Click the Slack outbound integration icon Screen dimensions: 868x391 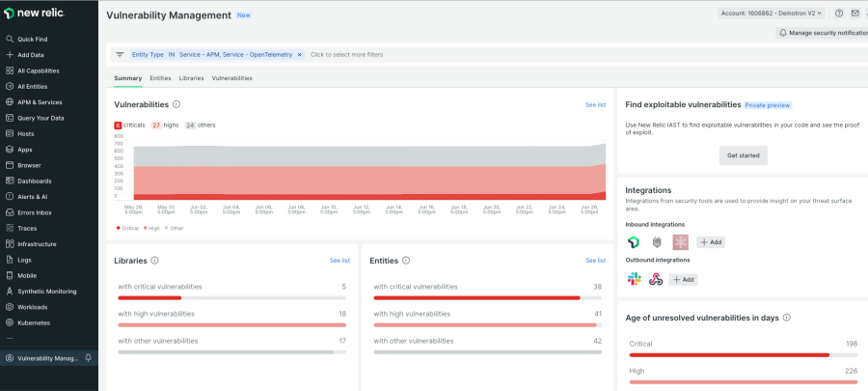pyautogui.click(x=634, y=279)
